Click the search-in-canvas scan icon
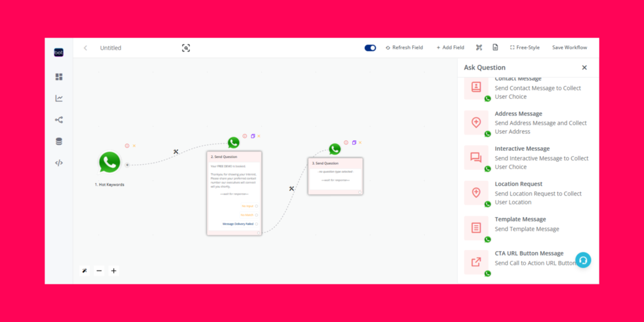Viewport: 644px width, 322px height. (186, 48)
